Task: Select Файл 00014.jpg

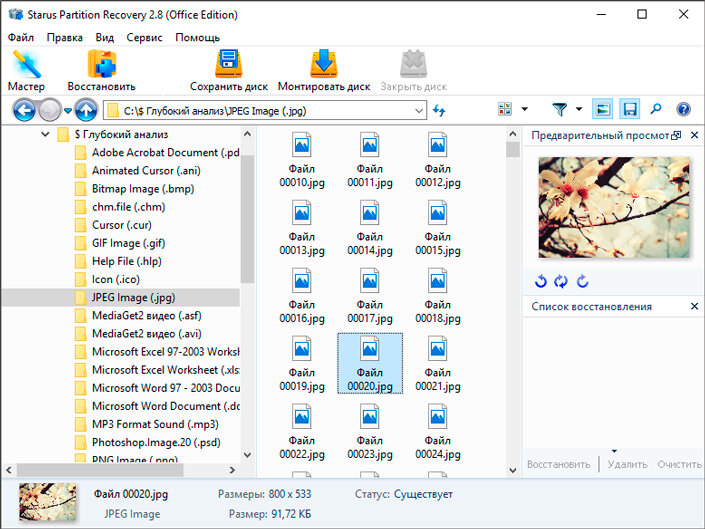Action: [370, 228]
